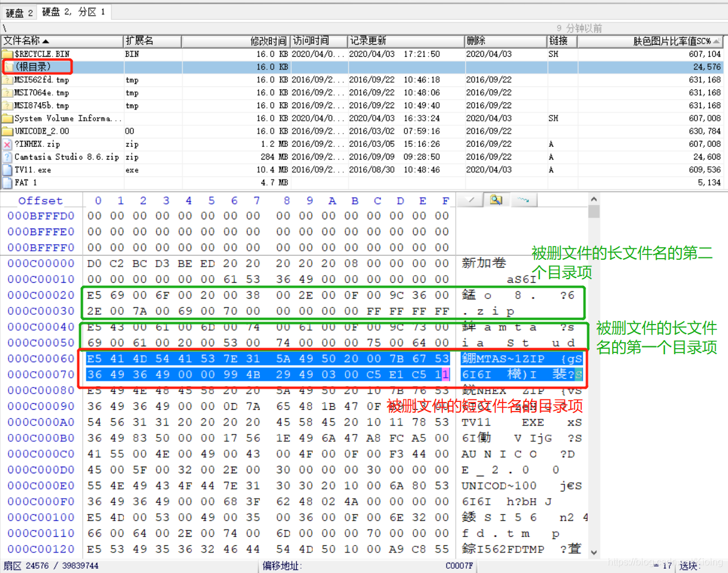Switch to the 硬盘 2, 分区 1 tab

[x=73, y=12]
